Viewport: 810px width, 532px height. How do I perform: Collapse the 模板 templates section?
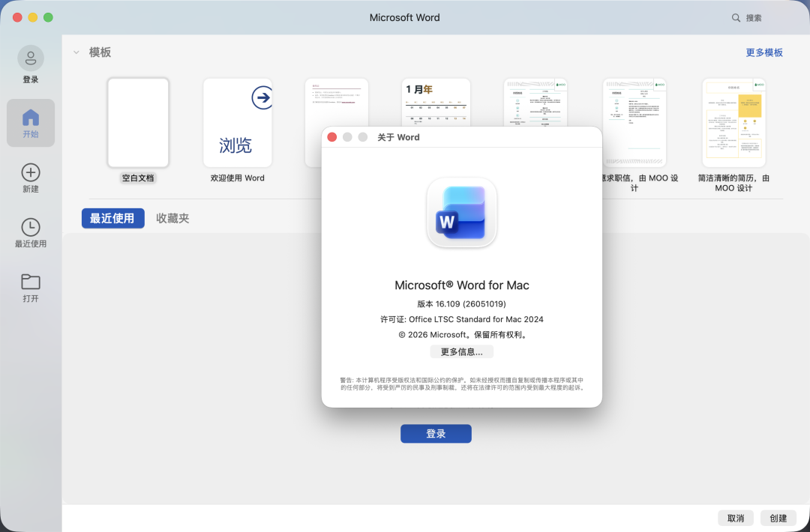click(x=76, y=52)
